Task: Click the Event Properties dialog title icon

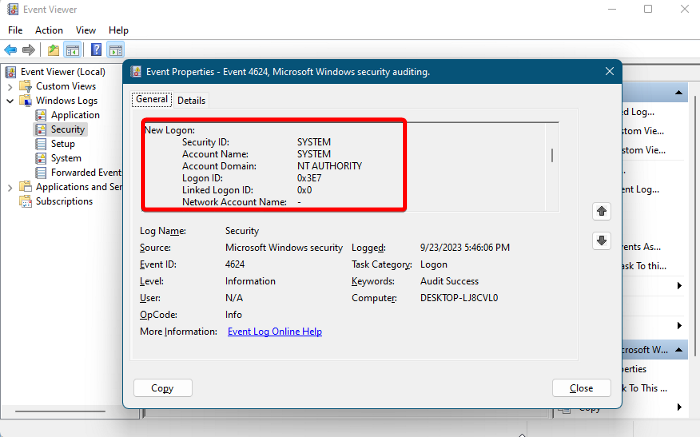Action: click(x=136, y=72)
